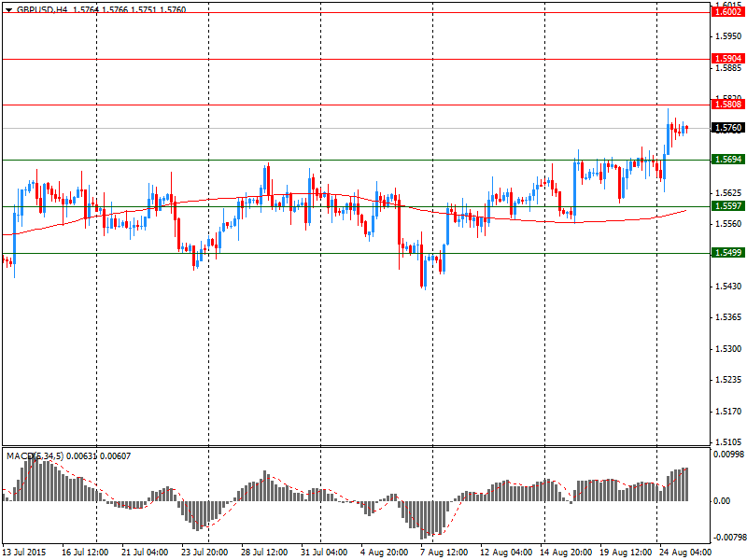Click the 4 Aug 20:00 time label
Image resolution: width=747 pixels, height=560 pixels.
tap(384, 553)
